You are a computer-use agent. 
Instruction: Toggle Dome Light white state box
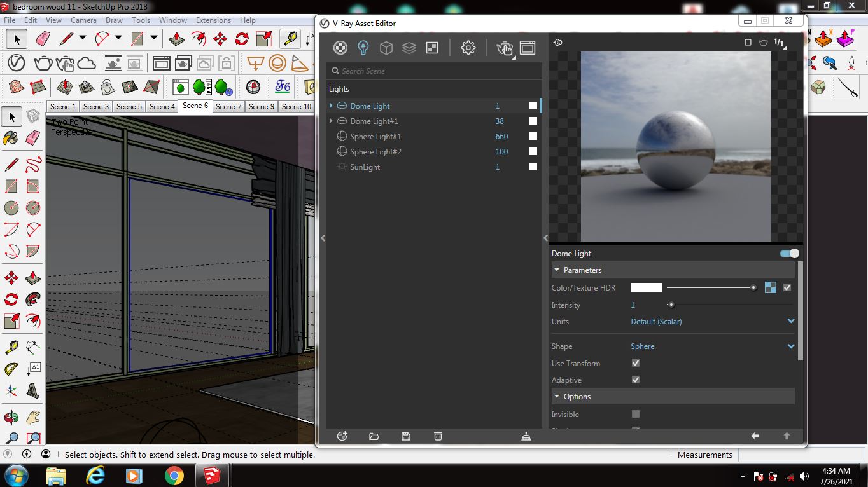pyautogui.click(x=533, y=106)
